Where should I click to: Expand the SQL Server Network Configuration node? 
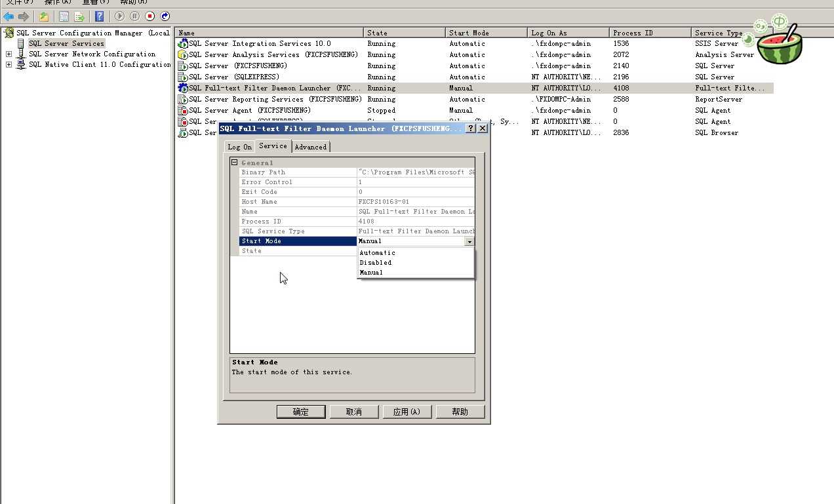coord(9,54)
